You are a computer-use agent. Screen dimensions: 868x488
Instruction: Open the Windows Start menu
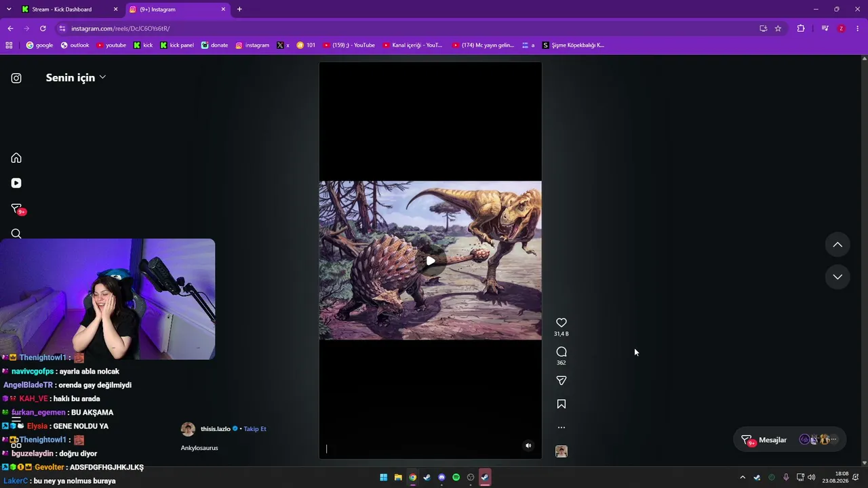pos(383,477)
